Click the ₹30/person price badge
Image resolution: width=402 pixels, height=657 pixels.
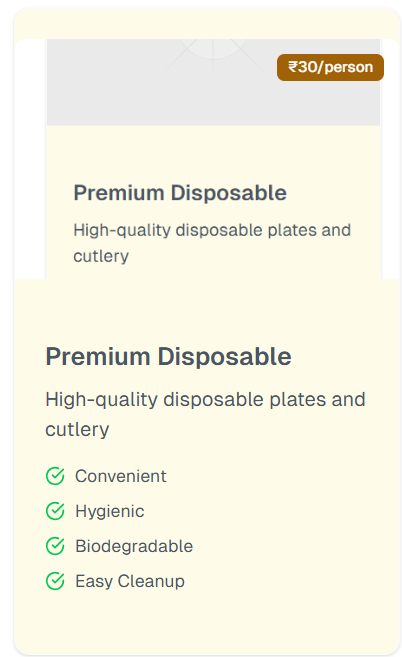[330, 67]
